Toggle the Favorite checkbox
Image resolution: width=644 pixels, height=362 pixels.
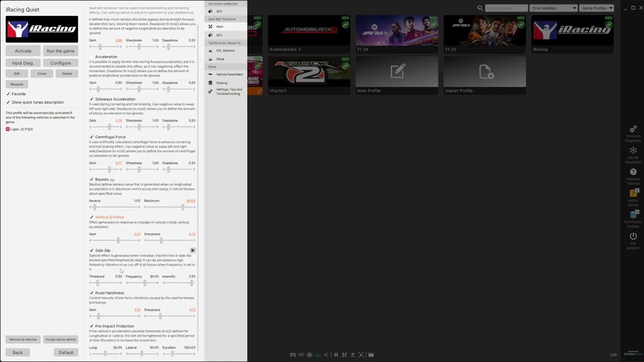coord(8,94)
